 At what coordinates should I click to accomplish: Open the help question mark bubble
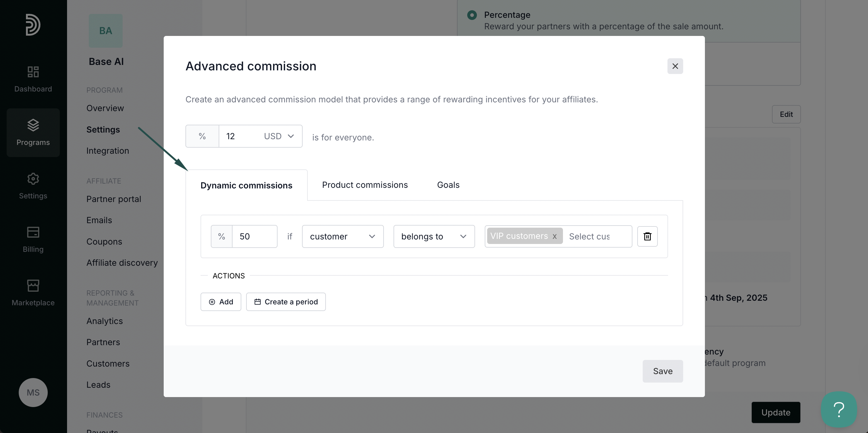[x=838, y=409]
